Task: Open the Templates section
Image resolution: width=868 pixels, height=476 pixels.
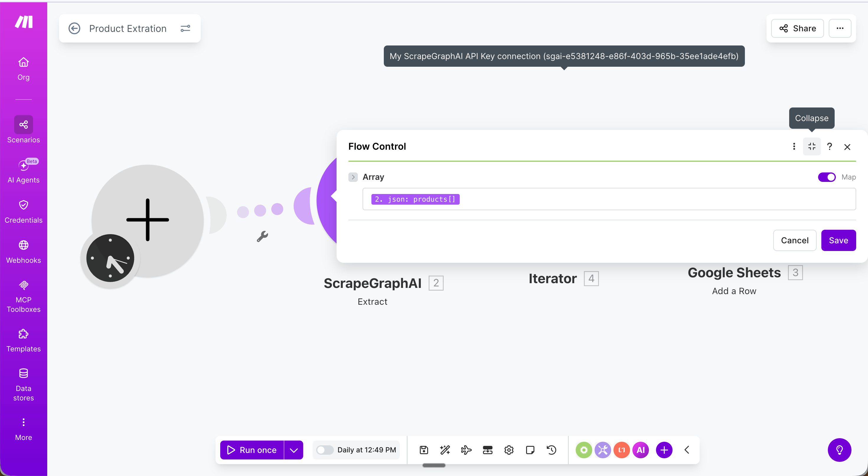Action: click(x=24, y=340)
